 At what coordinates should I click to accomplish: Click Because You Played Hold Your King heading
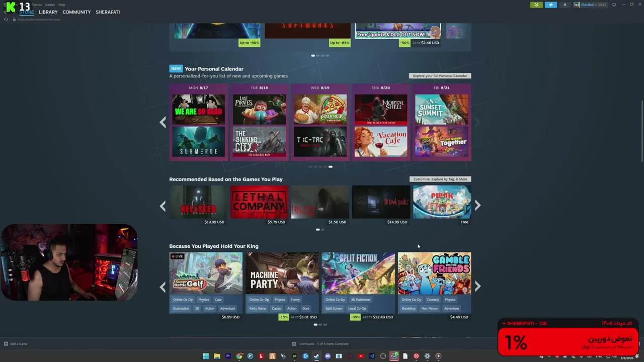tap(214, 246)
